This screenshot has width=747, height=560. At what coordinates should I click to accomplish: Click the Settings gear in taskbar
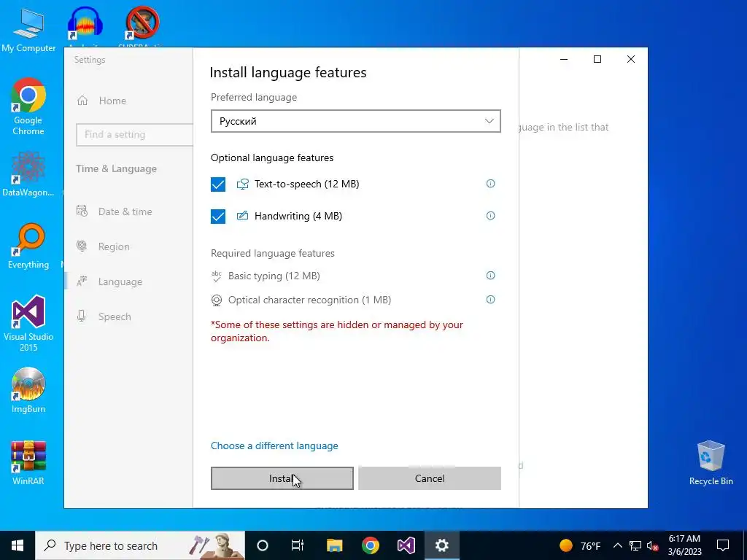pos(442,545)
